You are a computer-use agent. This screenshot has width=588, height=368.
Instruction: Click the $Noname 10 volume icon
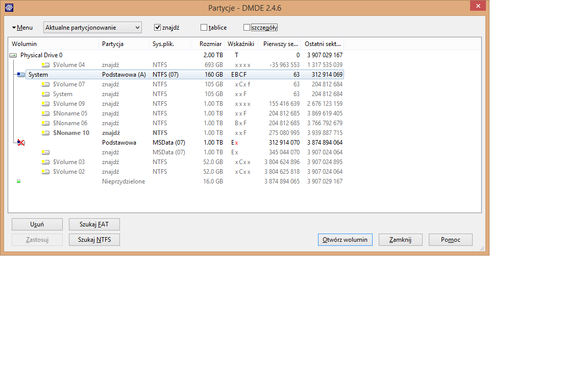point(46,133)
